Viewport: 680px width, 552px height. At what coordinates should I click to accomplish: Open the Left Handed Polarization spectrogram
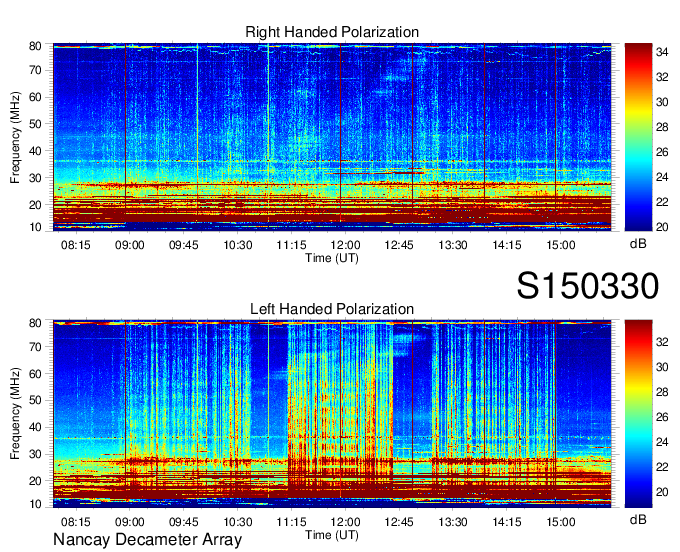click(332, 414)
